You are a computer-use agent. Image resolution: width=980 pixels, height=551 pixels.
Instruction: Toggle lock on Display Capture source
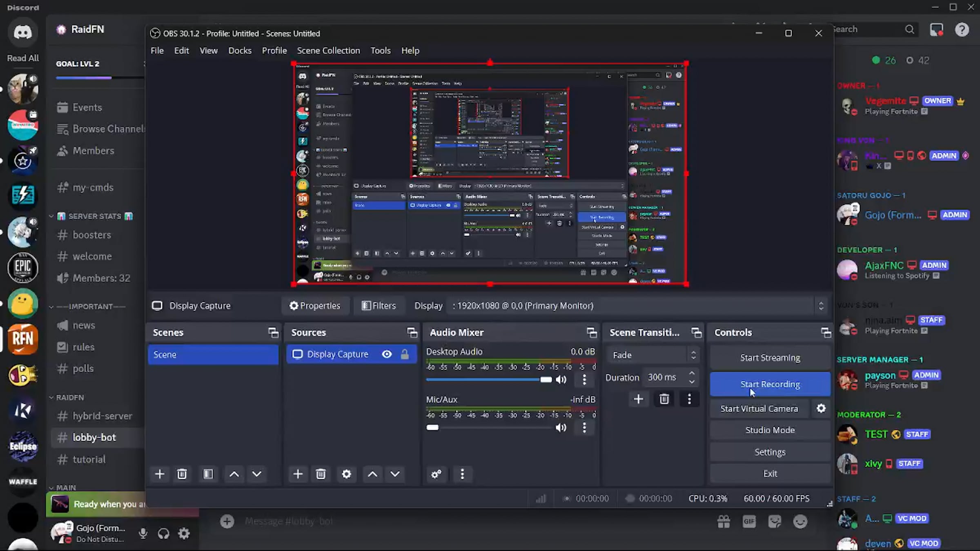[405, 354]
